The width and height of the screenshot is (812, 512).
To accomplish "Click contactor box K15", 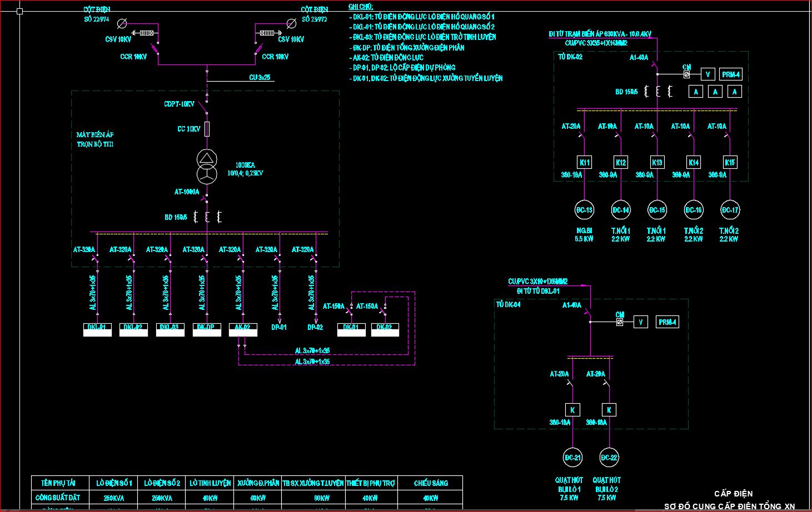I will (x=730, y=162).
